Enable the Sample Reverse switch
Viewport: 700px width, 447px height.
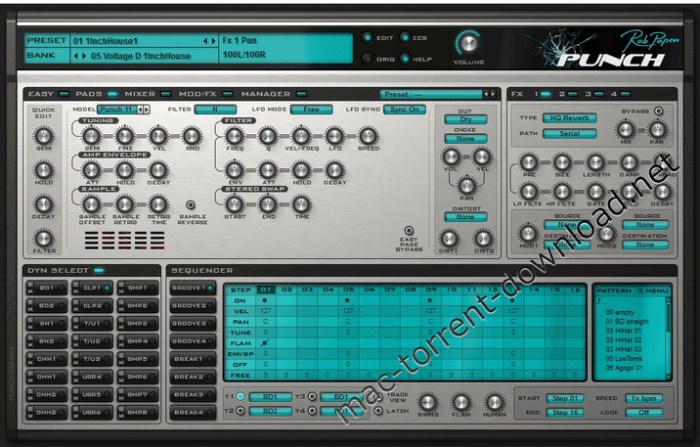pyautogui.click(x=191, y=205)
